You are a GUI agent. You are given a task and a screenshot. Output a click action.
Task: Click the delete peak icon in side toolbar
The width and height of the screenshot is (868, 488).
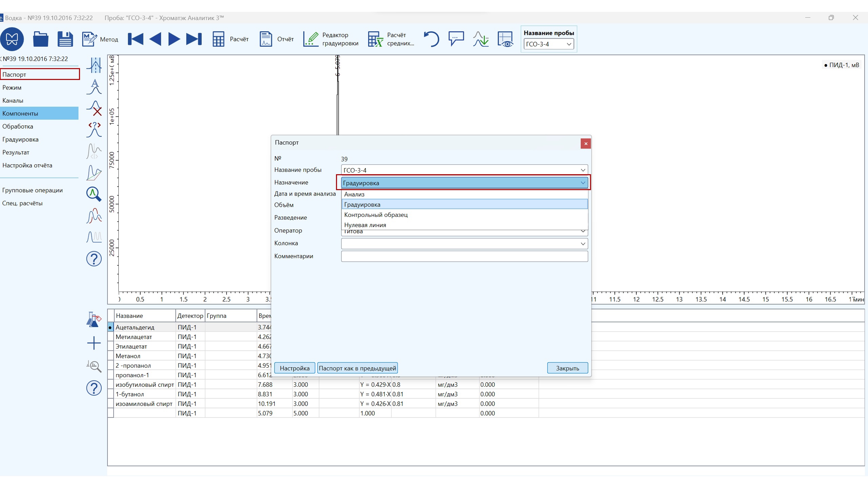(94, 108)
